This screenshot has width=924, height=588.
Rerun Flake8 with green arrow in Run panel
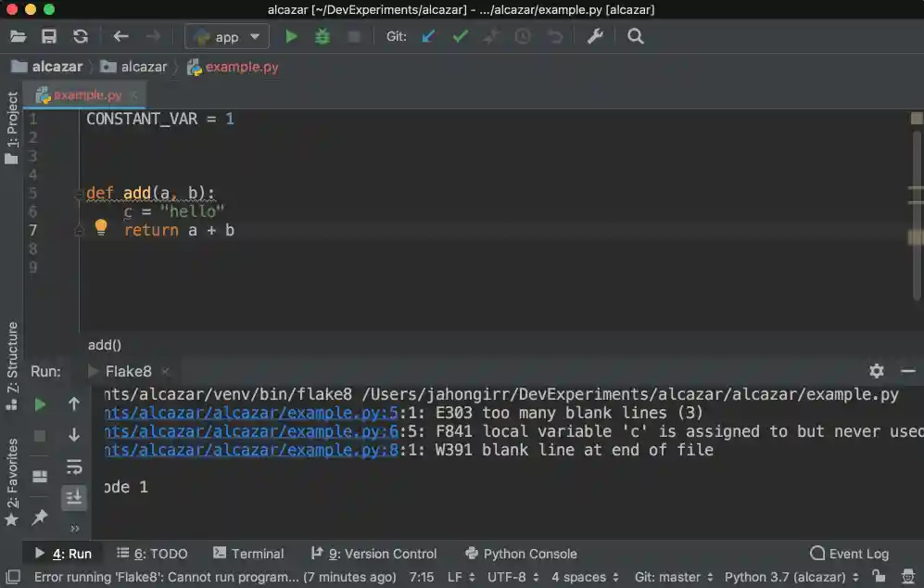click(x=39, y=405)
